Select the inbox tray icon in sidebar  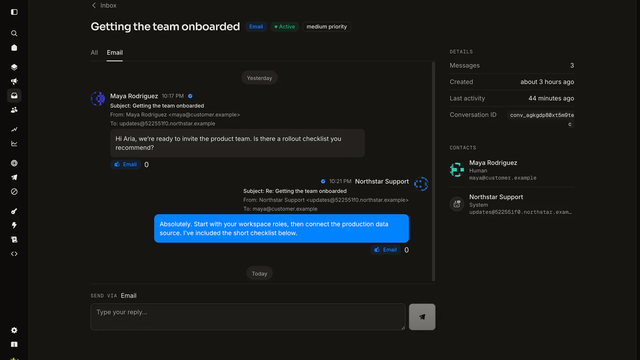pyautogui.click(x=14, y=96)
